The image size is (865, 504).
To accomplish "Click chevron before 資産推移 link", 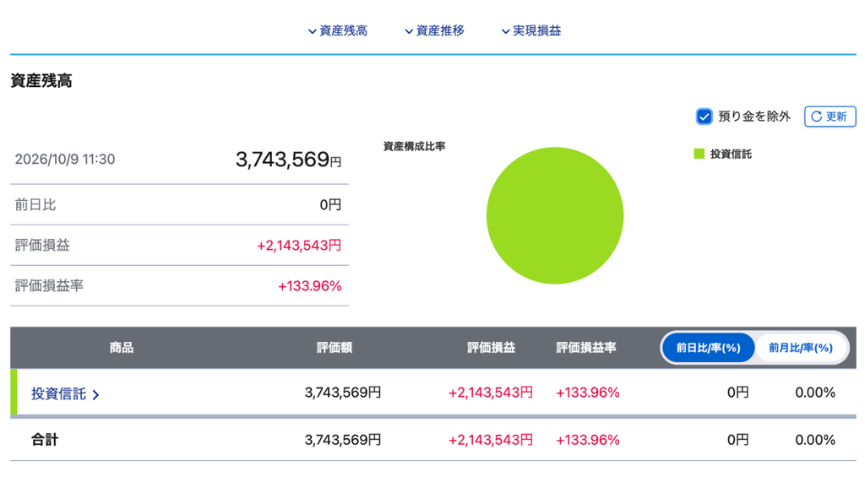I will coord(409,31).
